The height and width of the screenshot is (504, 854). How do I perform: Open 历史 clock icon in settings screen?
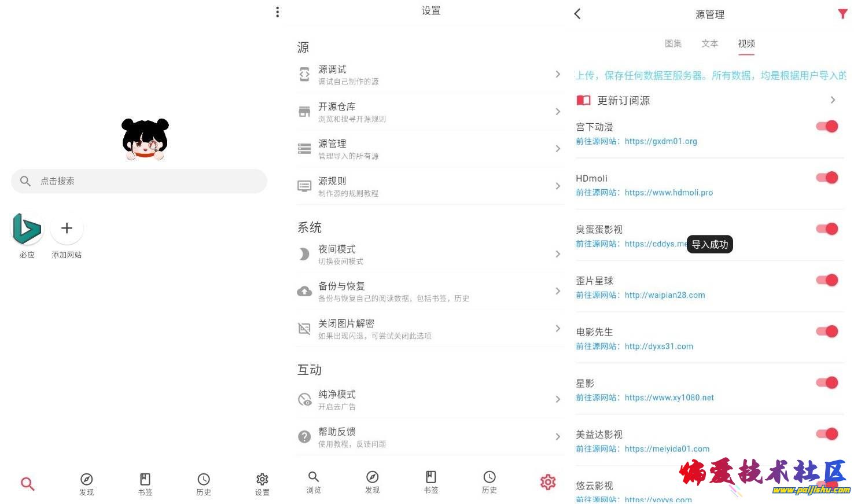[489, 477]
